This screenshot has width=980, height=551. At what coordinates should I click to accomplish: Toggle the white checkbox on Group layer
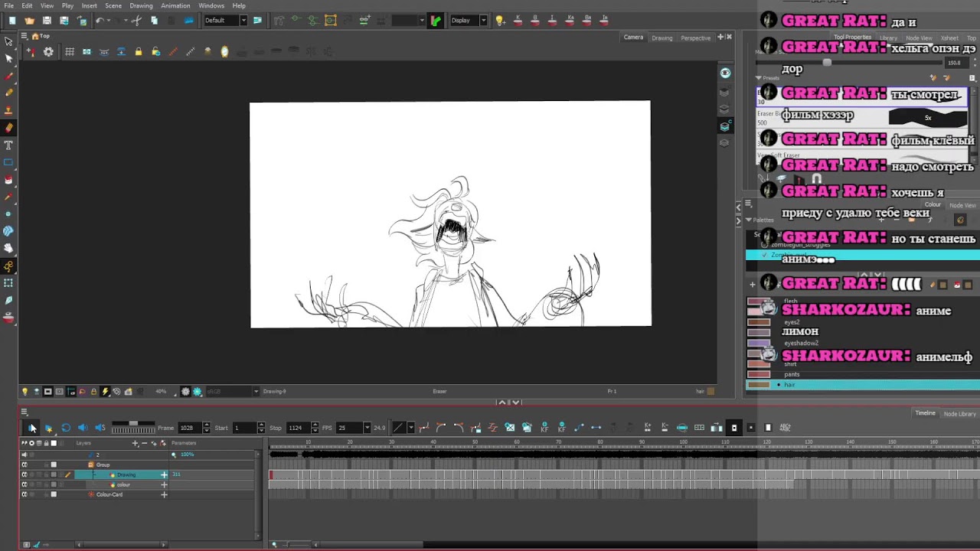click(x=54, y=465)
